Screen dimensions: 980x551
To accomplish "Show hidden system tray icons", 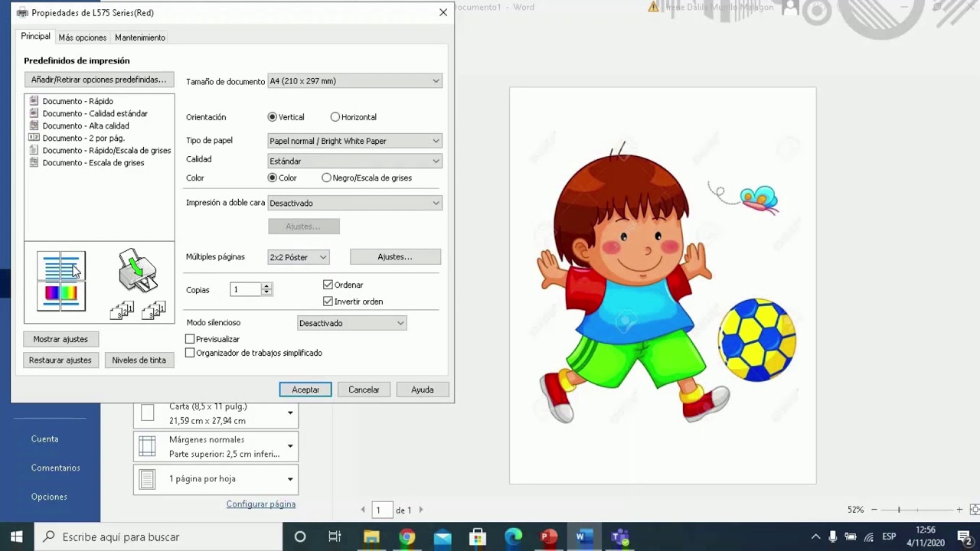I will (x=815, y=536).
